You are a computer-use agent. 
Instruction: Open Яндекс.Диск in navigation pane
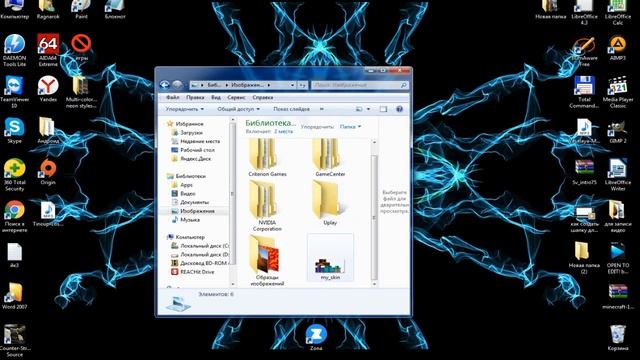[x=196, y=159]
